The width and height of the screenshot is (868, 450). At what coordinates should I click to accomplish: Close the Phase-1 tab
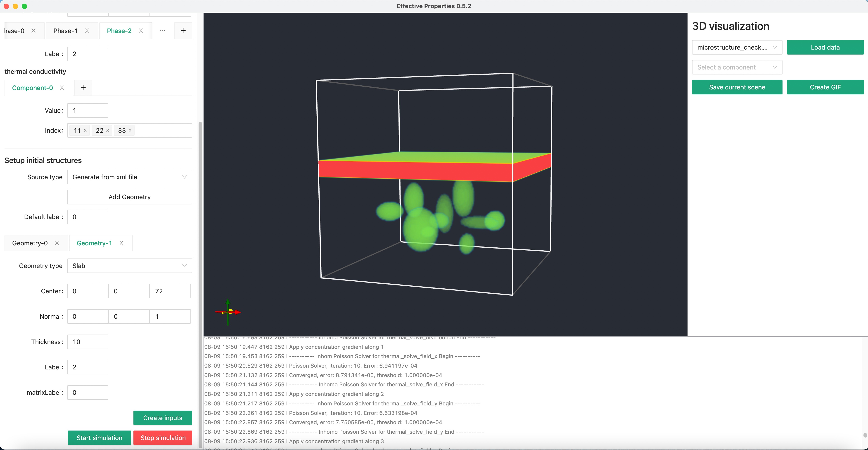87,31
